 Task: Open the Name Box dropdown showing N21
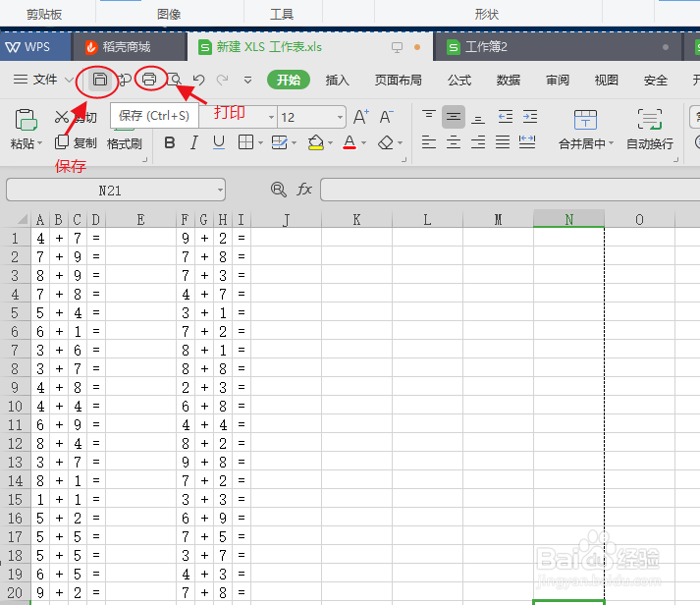point(220,191)
